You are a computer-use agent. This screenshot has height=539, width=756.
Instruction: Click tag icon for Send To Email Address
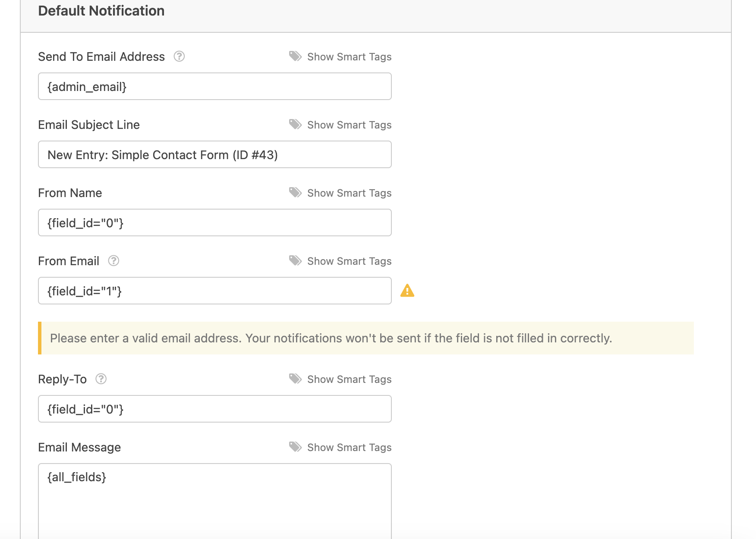tap(296, 56)
